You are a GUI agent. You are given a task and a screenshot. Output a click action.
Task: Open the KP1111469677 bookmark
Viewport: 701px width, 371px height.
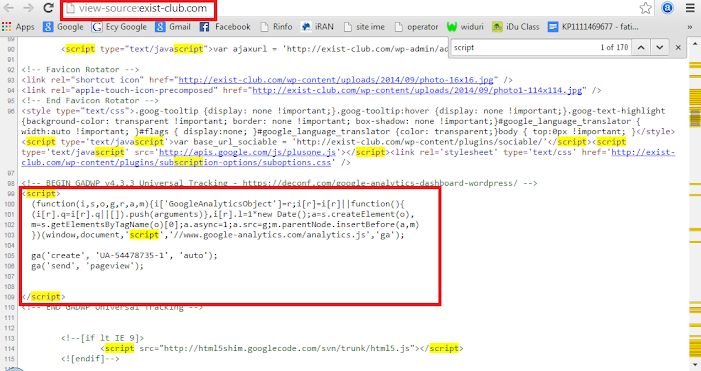[593, 27]
